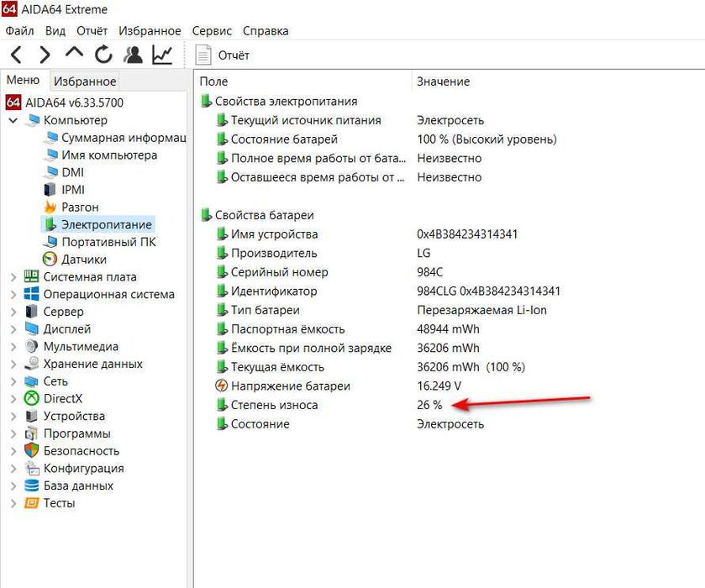Select the Степень износа row
The image size is (705, 588).
274,405
